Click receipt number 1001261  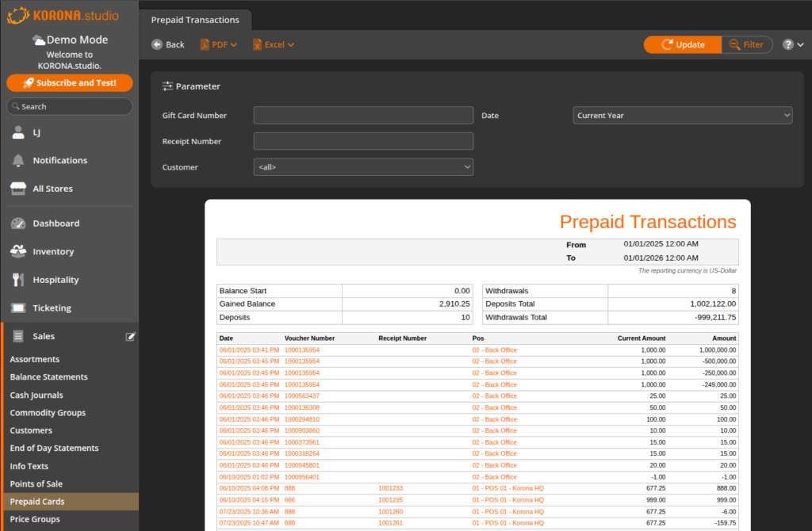(390, 523)
